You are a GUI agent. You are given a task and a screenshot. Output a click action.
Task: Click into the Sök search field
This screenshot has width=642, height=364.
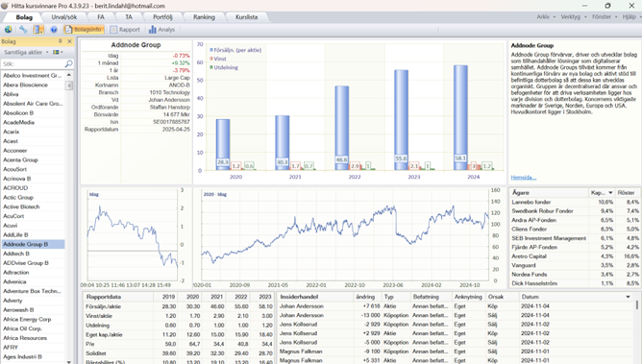tap(33, 63)
